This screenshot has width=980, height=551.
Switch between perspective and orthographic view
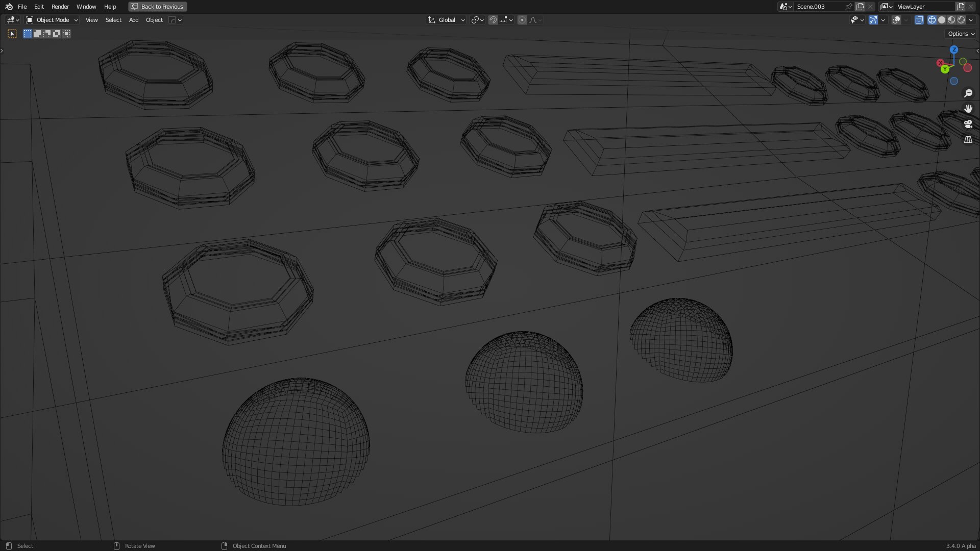pyautogui.click(x=968, y=139)
